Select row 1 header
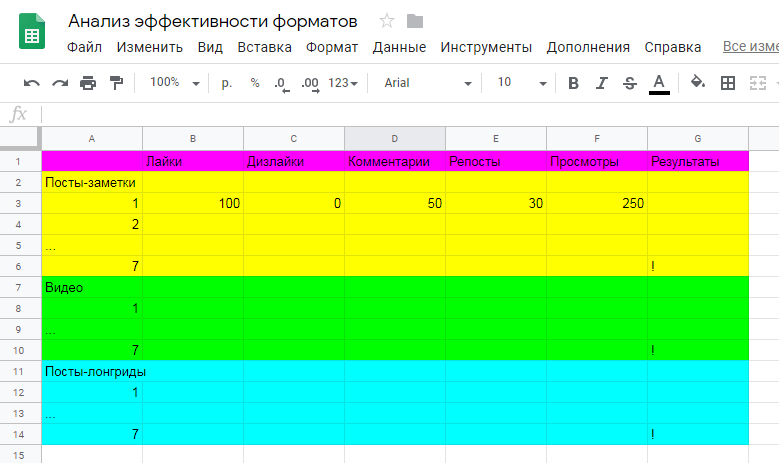The height and width of the screenshot is (463, 779). (x=20, y=161)
